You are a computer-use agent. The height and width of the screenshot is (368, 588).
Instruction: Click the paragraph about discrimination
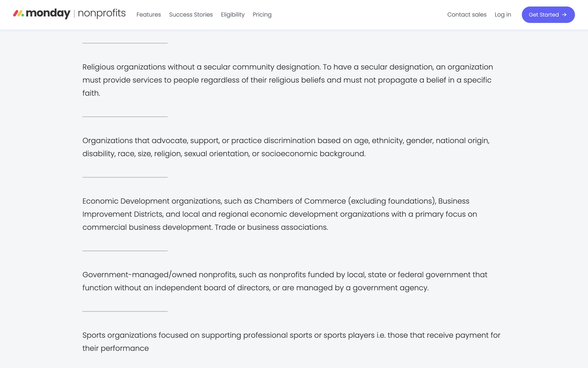click(x=286, y=147)
